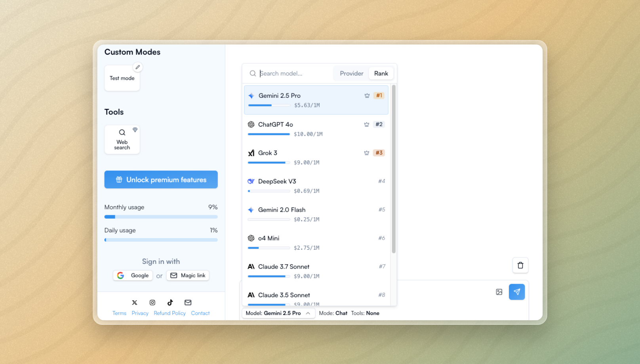
Task: Click the #3 rank badge
Action: pyautogui.click(x=379, y=153)
